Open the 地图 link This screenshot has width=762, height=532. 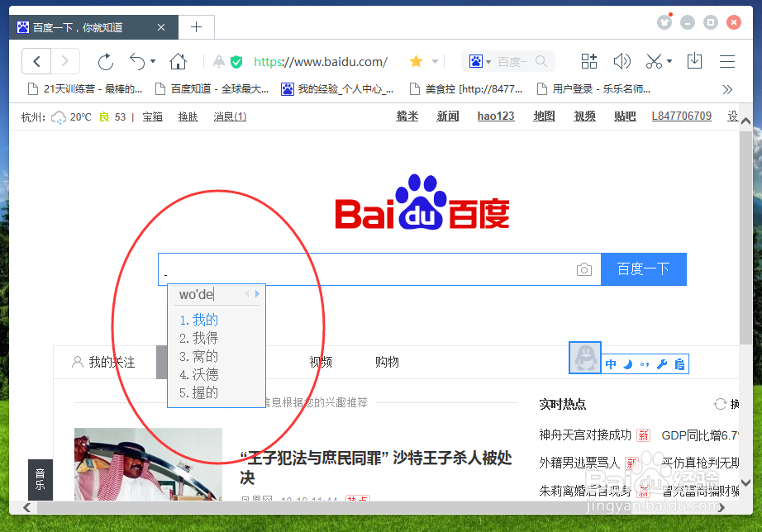coord(544,116)
